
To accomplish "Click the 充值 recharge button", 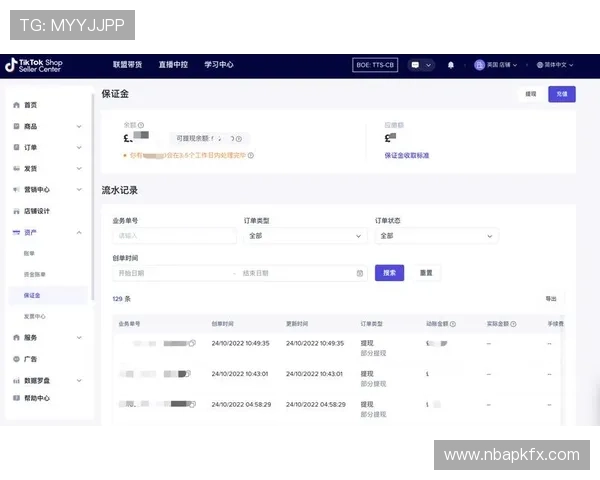I will 562,94.
